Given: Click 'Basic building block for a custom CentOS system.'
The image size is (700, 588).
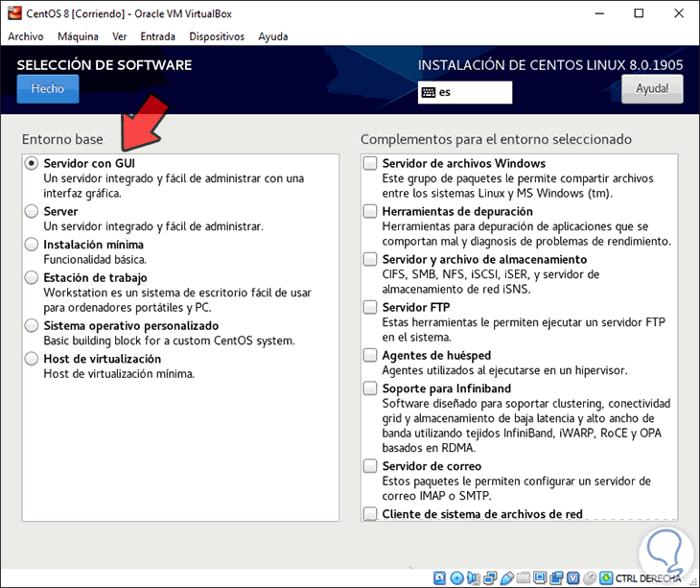Looking at the screenshot, I should tap(169, 341).
